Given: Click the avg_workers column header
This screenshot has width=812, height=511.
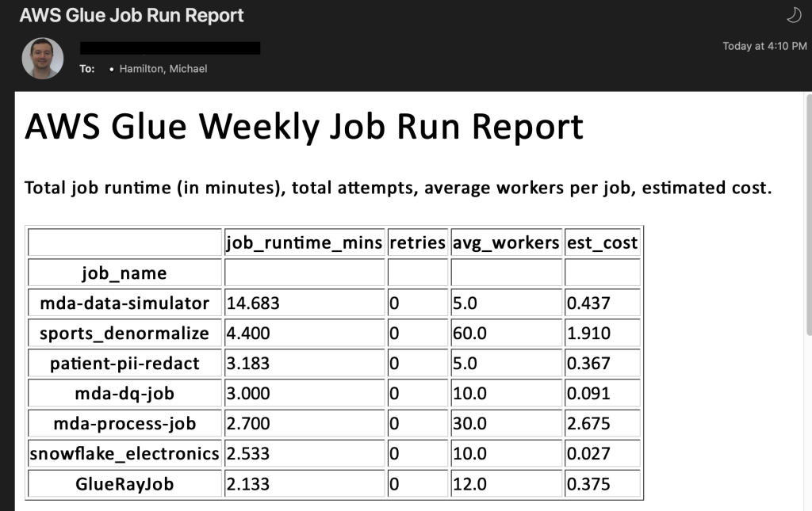Looking at the screenshot, I should click(x=506, y=242).
